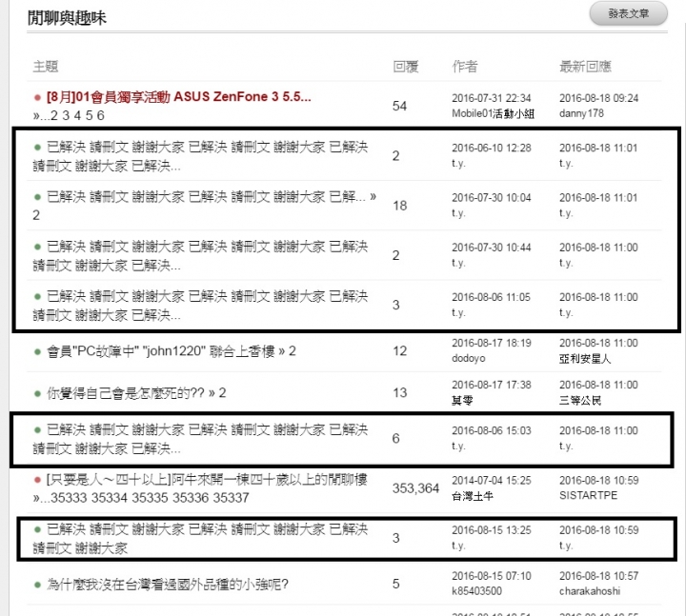
Task: Go to page 35335 of the 四十以上 thread
Action: click(x=151, y=498)
